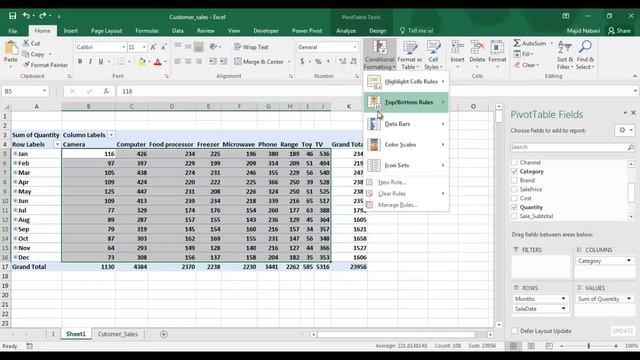Uncheck the Quantity field checkbox
The width and height of the screenshot is (640, 360).
pos(514,207)
